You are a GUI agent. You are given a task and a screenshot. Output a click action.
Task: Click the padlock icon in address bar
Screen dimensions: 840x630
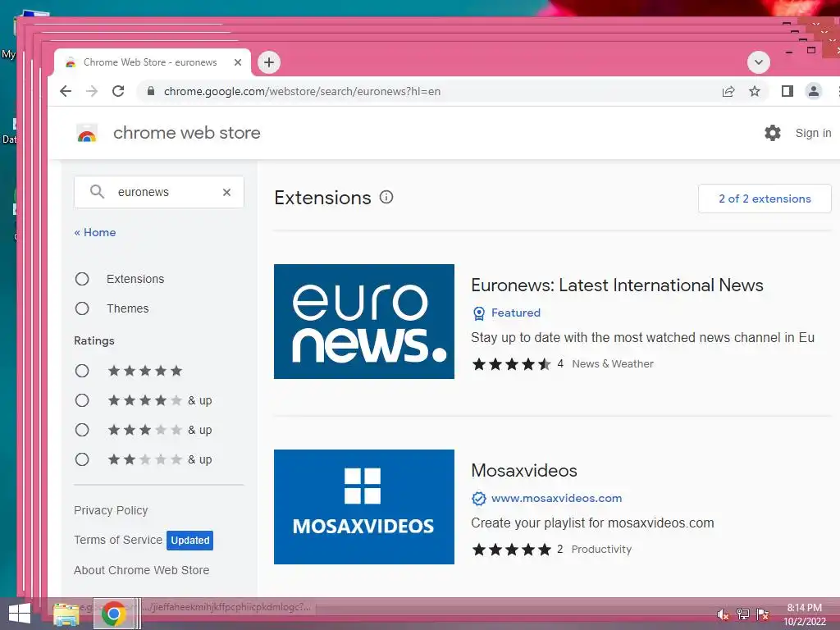(x=151, y=91)
